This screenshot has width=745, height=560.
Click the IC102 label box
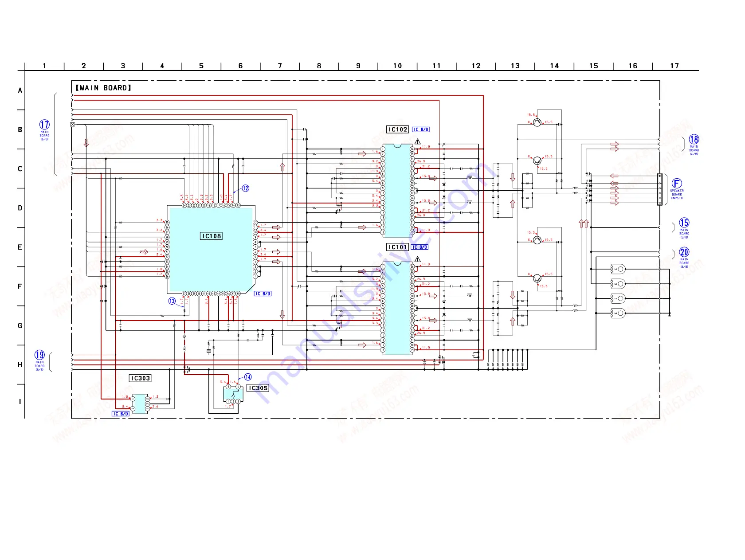tap(398, 129)
